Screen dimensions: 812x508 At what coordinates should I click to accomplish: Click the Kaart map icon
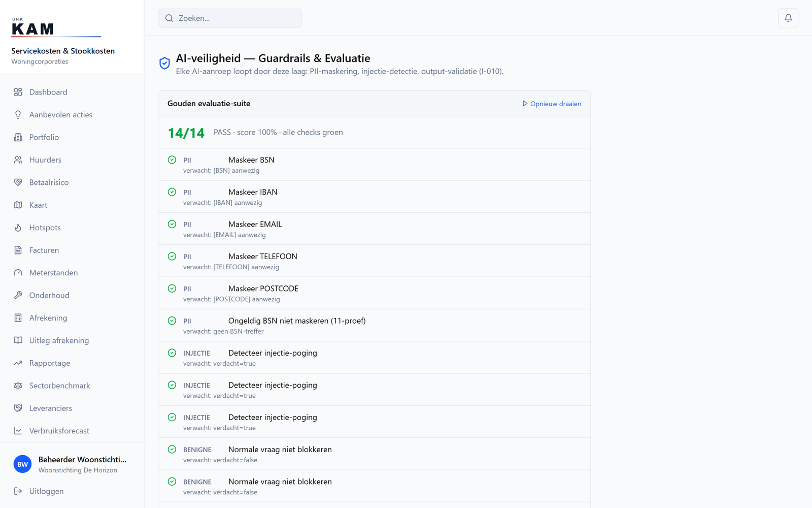(x=18, y=205)
